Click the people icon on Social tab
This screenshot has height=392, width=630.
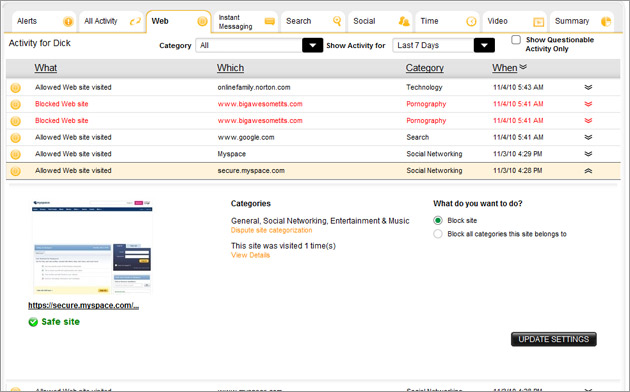point(404,21)
